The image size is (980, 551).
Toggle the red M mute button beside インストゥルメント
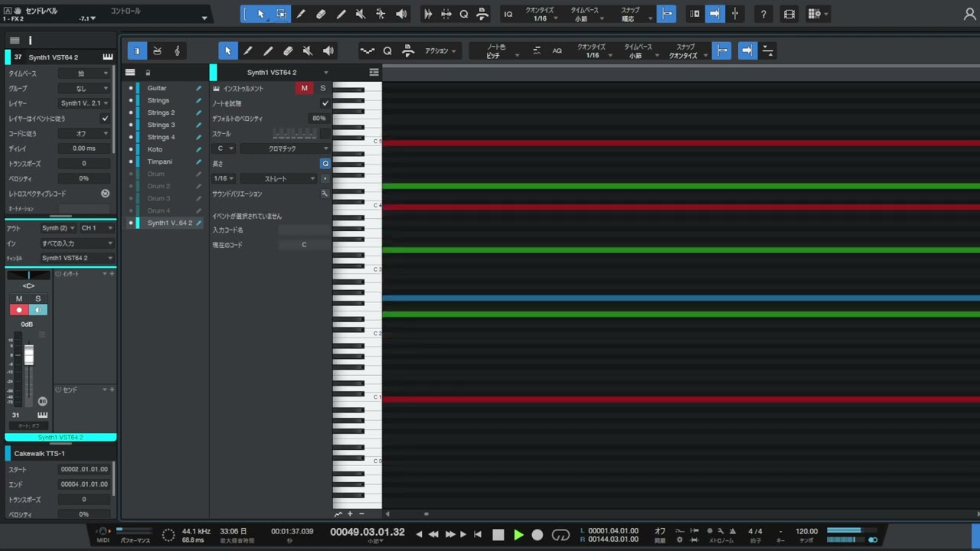304,88
